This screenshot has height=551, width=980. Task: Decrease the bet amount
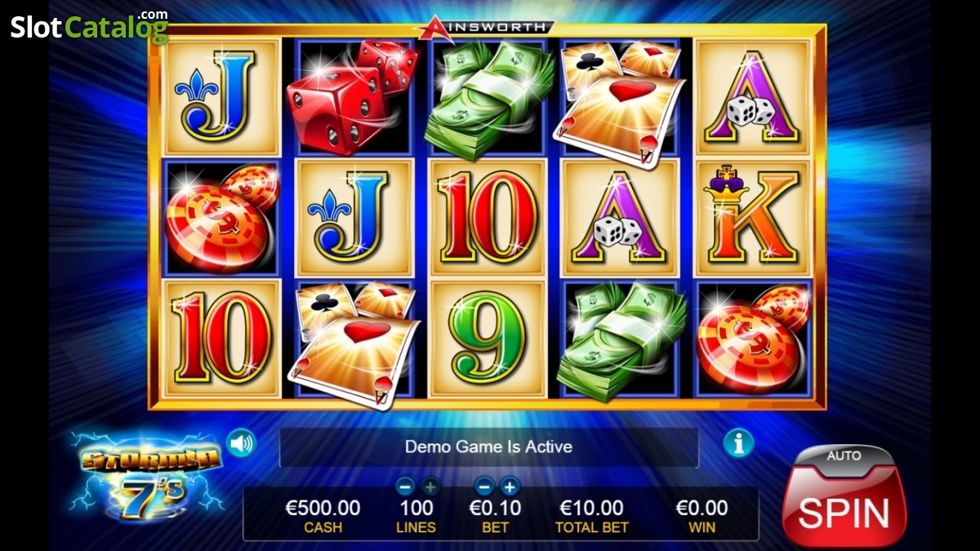tap(484, 487)
